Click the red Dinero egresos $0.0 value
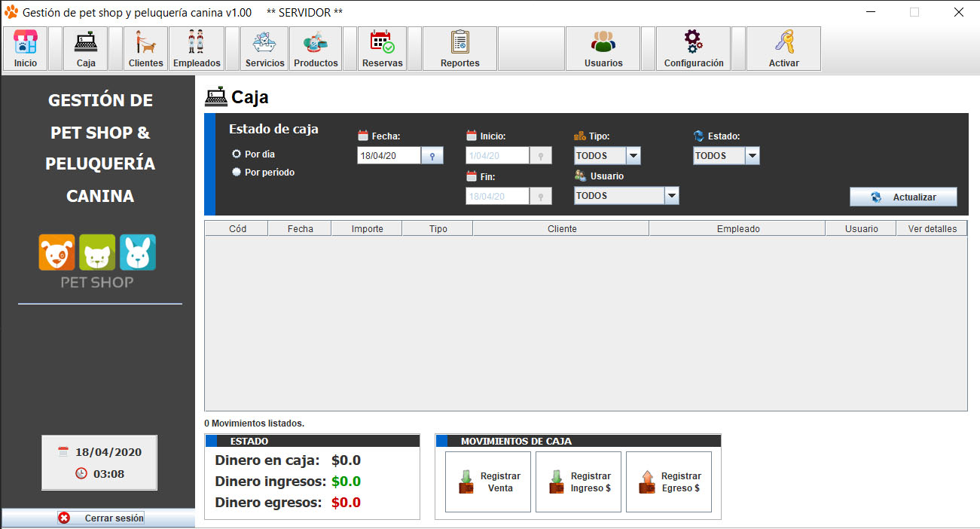The height and width of the screenshot is (529, 980). [346, 503]
